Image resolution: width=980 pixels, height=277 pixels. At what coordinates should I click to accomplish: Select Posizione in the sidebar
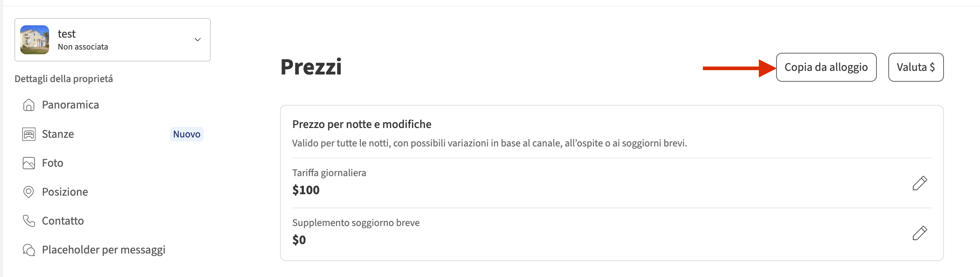[65, 192]
